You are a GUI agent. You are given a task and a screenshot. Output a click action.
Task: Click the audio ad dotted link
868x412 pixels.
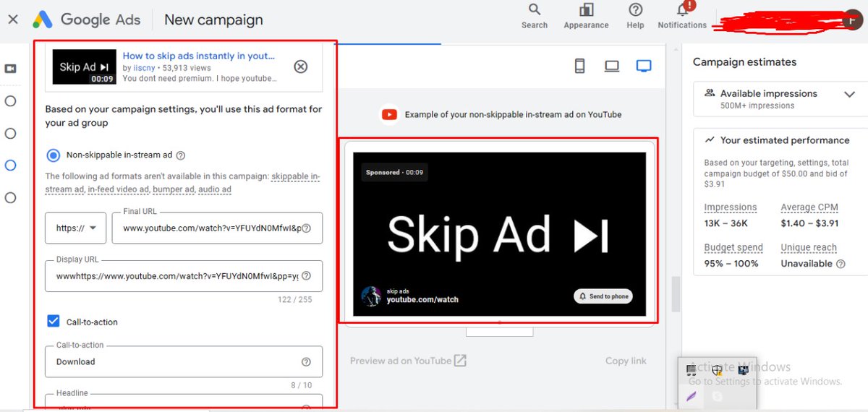[x=216, y=189]
